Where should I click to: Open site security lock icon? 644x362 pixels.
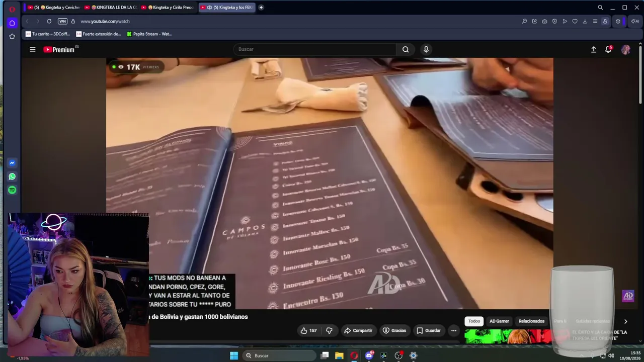tap(73, 21)
